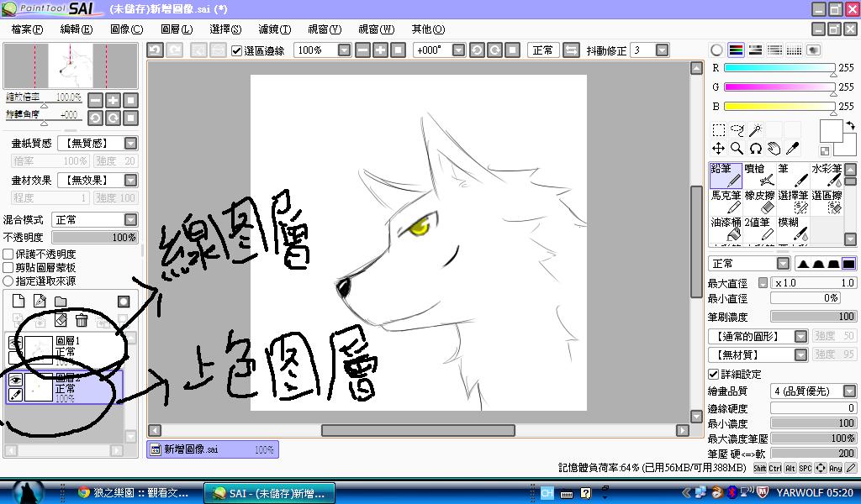Open the 濾鏡(T) menu

pyautogui.click(x=275, y=29)
